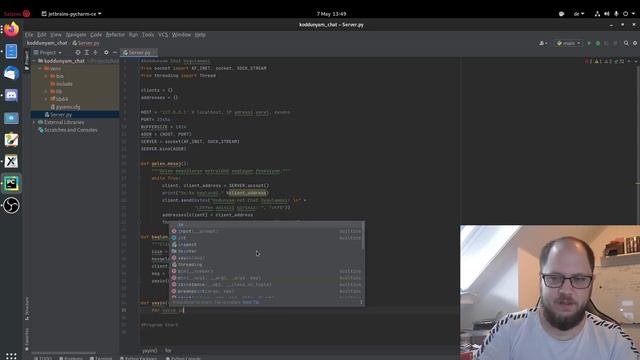Click the locate target icon in Project panel

tap(78, 52)
